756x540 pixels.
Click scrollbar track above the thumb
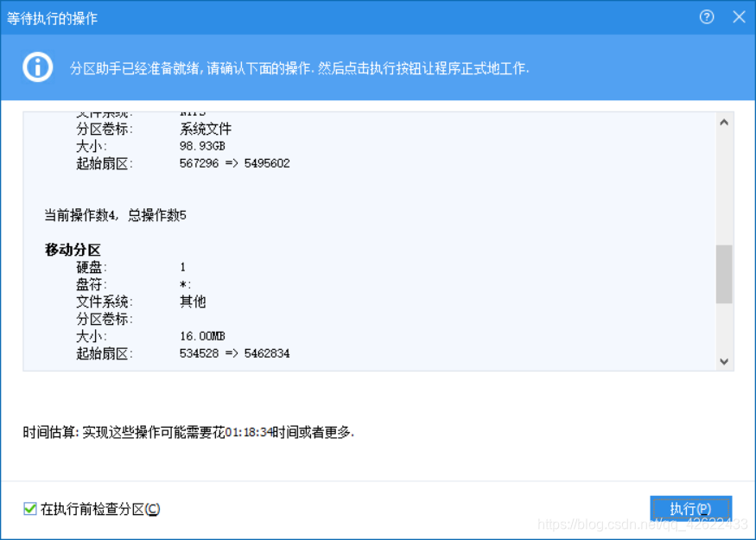pyautogui.click(x=724, y=186)
